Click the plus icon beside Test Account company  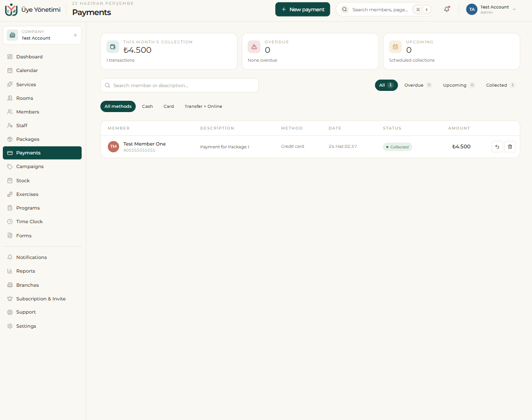tap(75, 35)
